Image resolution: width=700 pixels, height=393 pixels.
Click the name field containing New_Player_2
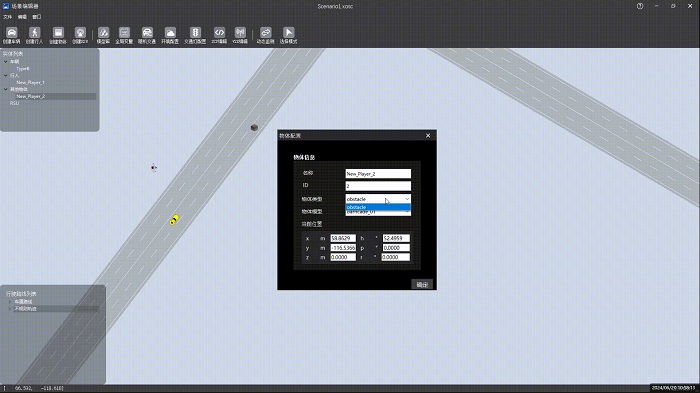pyautogui.click(x=378, y=174)
